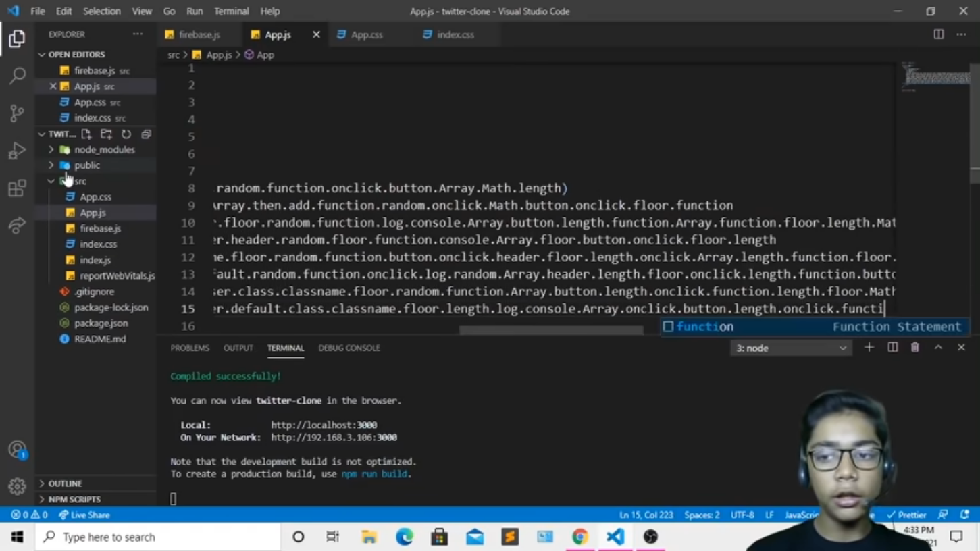This screenshot has width=980, height=551.
Task: Click the editor minimap
Action: [x=935, y=77]
